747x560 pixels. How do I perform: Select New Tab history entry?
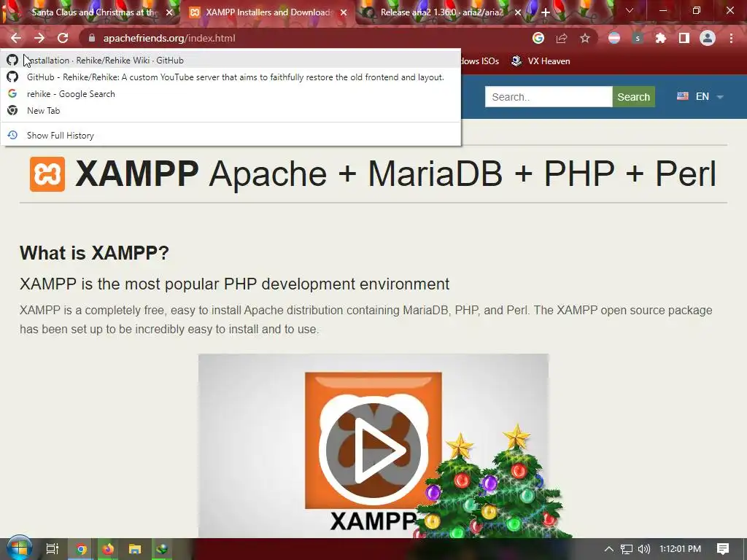point(231,111)
